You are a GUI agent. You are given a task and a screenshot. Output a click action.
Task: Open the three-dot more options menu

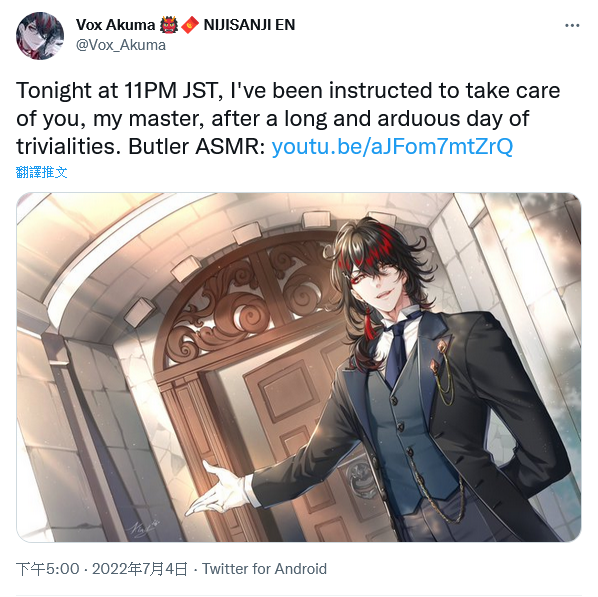[572, 26]
